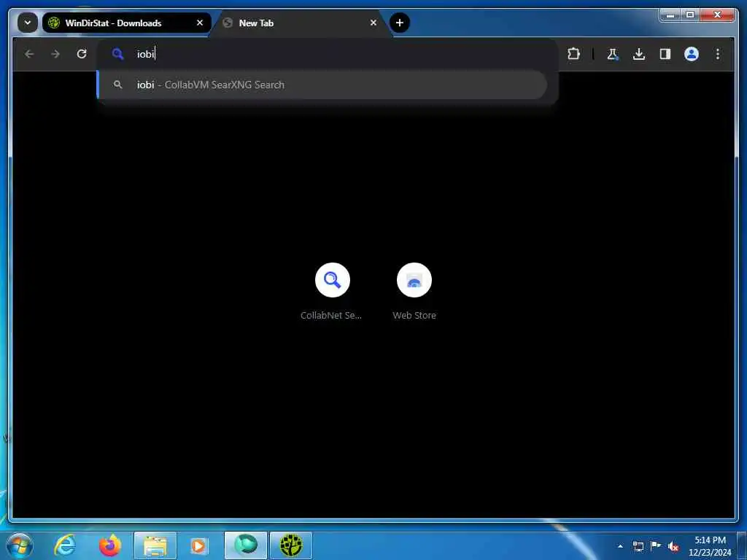Open the profile avatar menu
Image resolution: width=747 pixels, height=560 pixels.
coord(692,54)
